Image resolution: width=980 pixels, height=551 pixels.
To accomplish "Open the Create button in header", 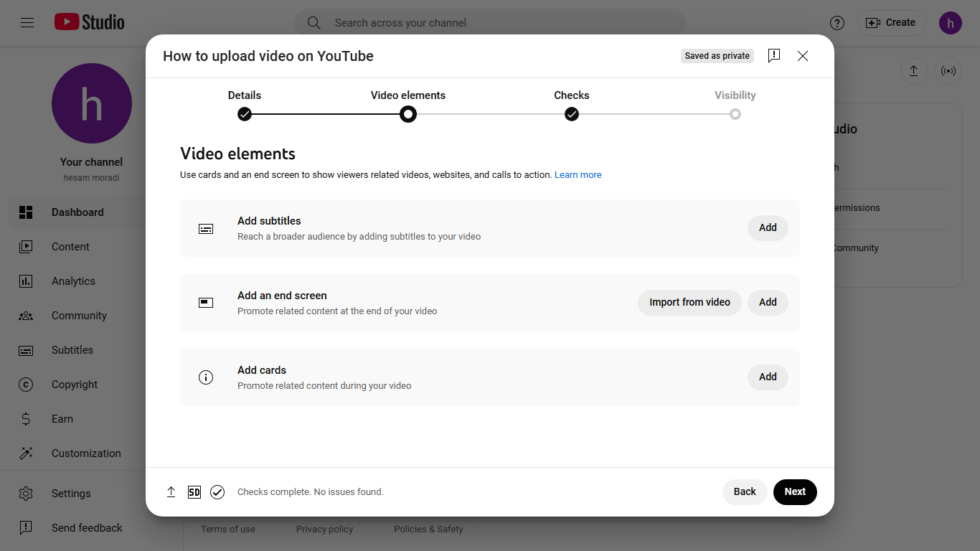I will point(892,23).
